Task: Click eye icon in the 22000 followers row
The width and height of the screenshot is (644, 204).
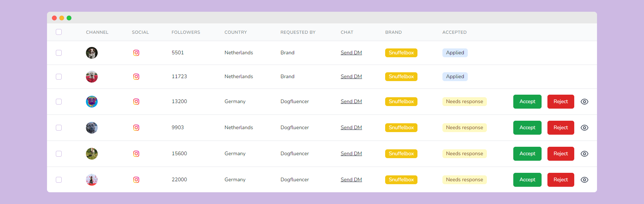Action: (585, 180)
